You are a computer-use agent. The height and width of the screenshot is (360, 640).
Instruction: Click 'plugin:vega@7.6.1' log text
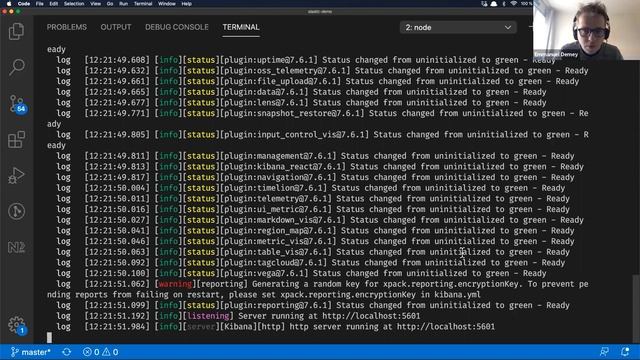pyautogui.click(x=266, y=273)
